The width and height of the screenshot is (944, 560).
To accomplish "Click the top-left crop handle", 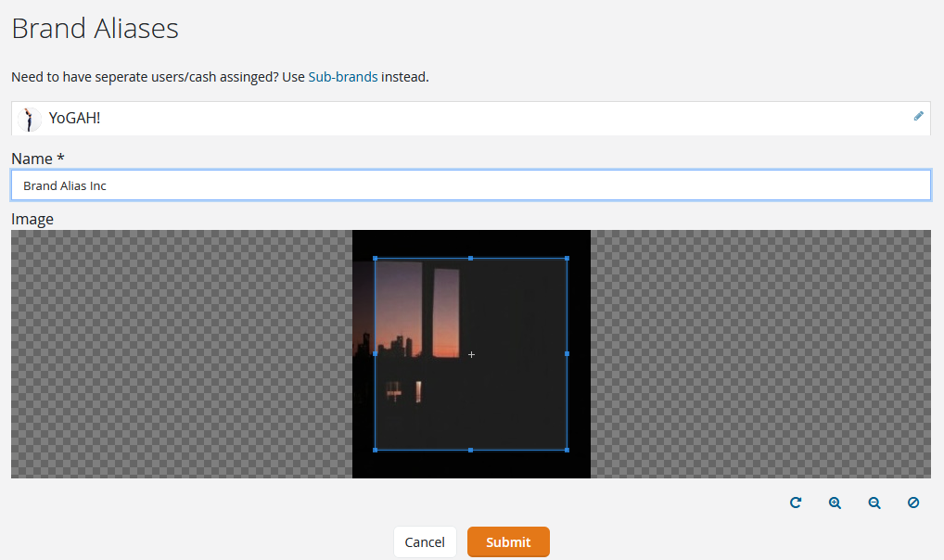I will [375, 259].
